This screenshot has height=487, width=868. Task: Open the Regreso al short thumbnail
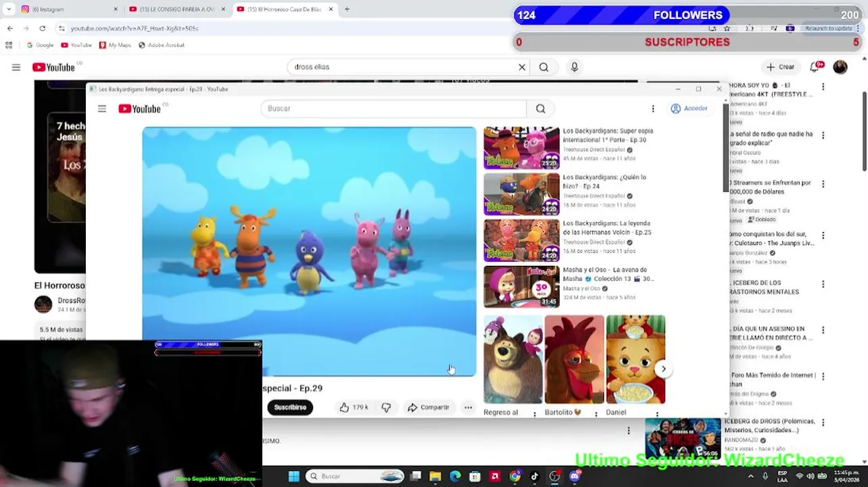[512, 359]
